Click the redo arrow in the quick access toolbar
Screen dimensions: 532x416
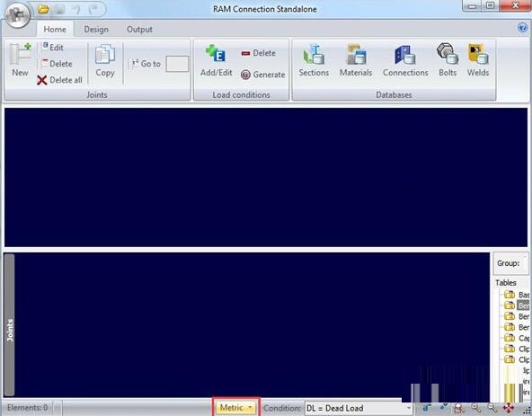pyautogui.click(x=93, y=10)
